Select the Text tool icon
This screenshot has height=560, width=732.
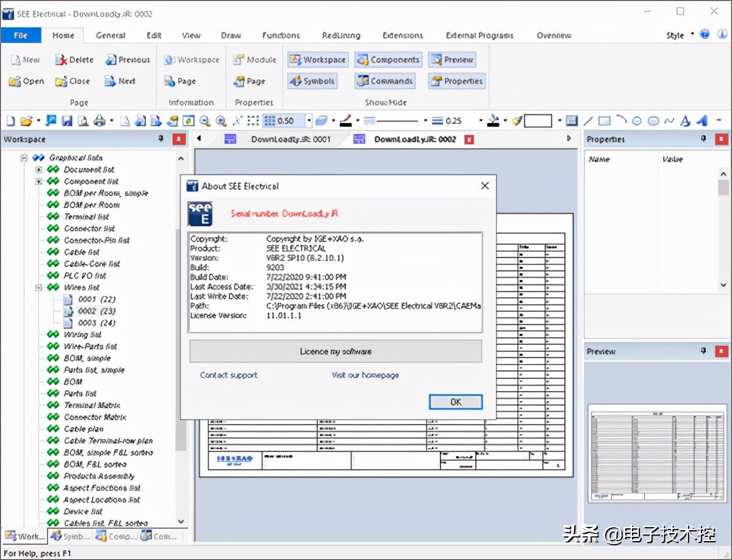click(685, 121)
